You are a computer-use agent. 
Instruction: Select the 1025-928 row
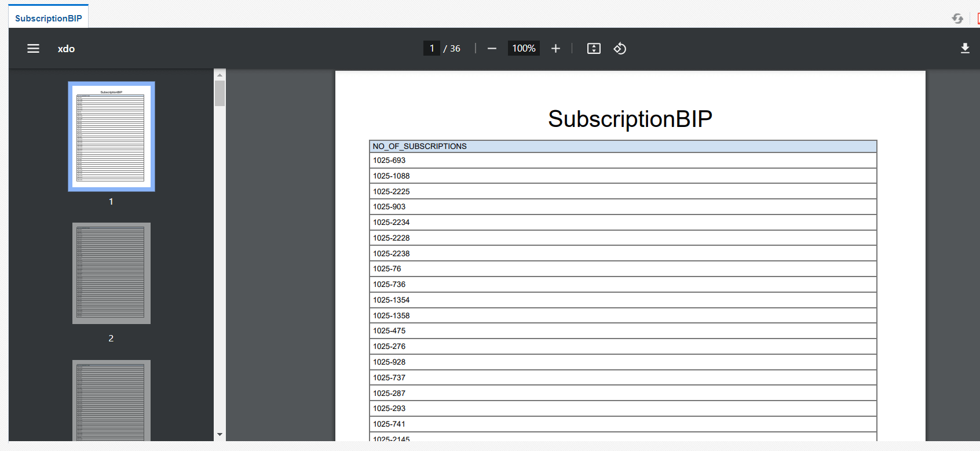click(623, 362)
